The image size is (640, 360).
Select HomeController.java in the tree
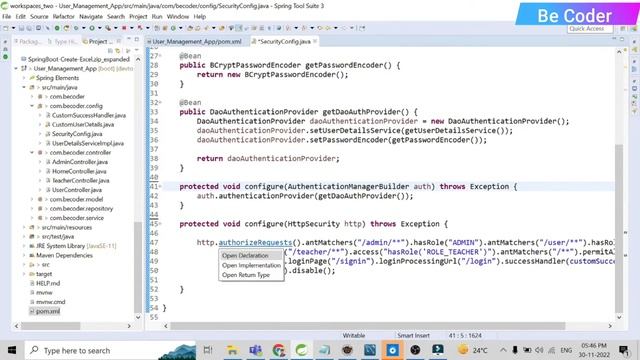tap(79, 171)
